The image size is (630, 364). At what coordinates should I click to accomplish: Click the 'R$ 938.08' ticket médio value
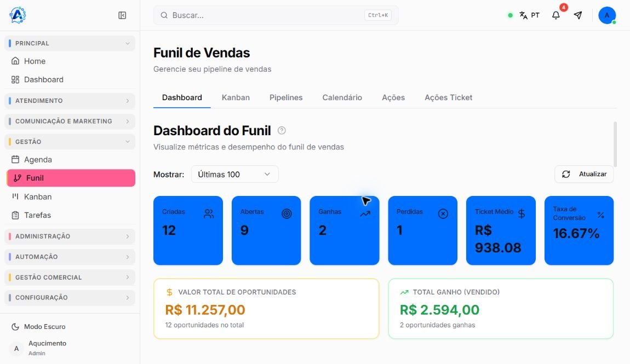pyautogui.click(x=498, y=239)
